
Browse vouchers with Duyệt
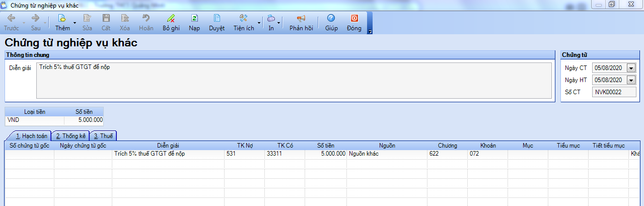[217, 23]
